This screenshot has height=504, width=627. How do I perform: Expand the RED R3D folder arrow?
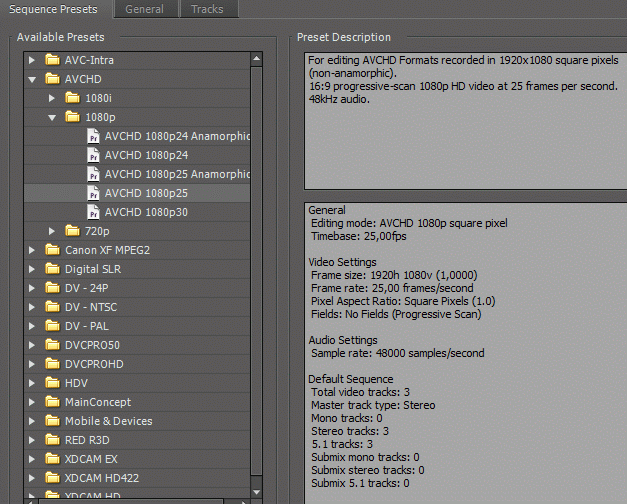(x=32, y=440)
